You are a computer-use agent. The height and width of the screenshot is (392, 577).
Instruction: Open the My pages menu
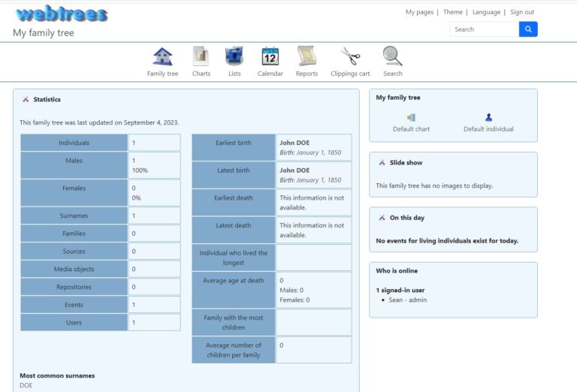[x=419, y=12]
